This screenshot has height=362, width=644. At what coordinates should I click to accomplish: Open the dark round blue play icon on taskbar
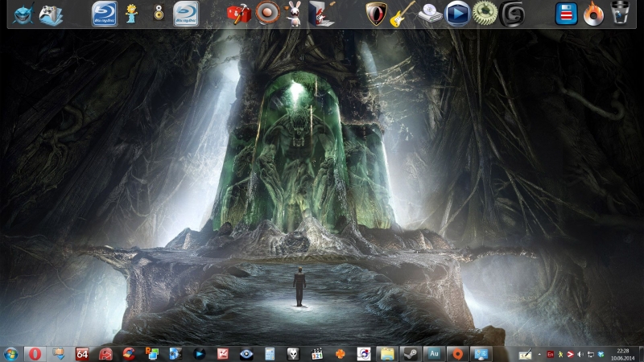[200, 354]
